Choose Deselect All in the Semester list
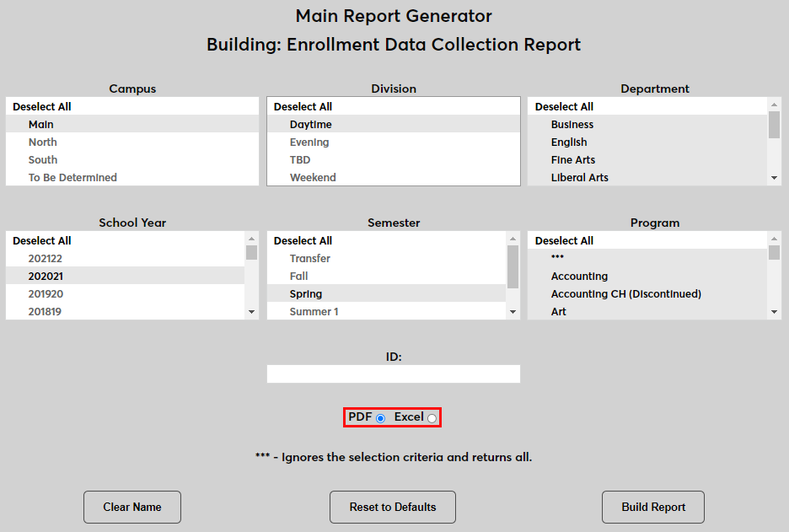 tap(386, 240)
